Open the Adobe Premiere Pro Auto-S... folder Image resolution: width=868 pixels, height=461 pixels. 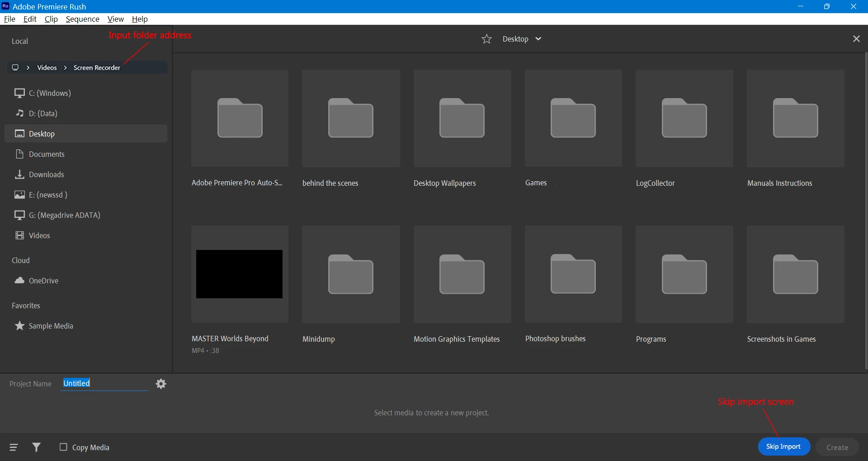[240, 118]
